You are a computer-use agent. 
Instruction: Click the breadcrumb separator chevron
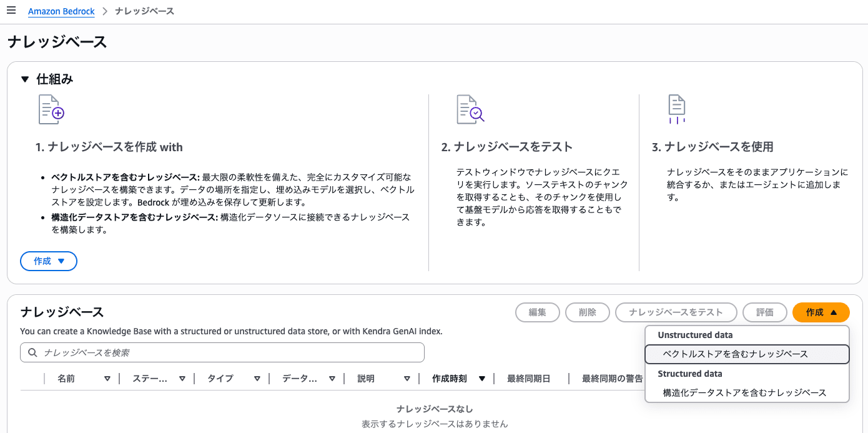tap(105, 11)
